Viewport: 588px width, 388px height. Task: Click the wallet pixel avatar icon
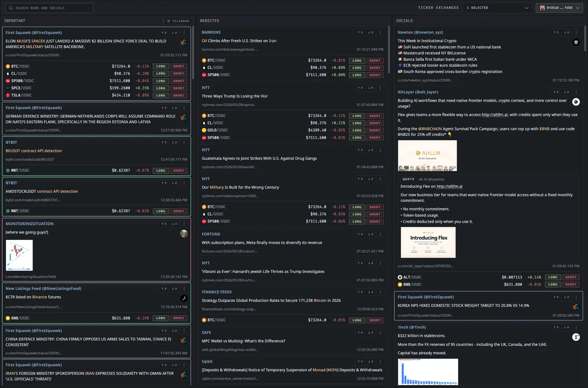[x=542, y=8]
